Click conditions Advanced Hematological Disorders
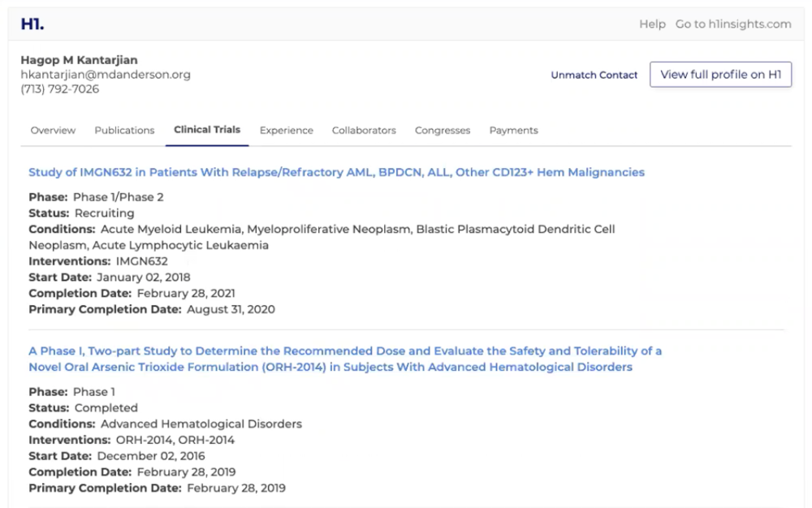This screenshot has height=508, width=812. tap(201, 424)
